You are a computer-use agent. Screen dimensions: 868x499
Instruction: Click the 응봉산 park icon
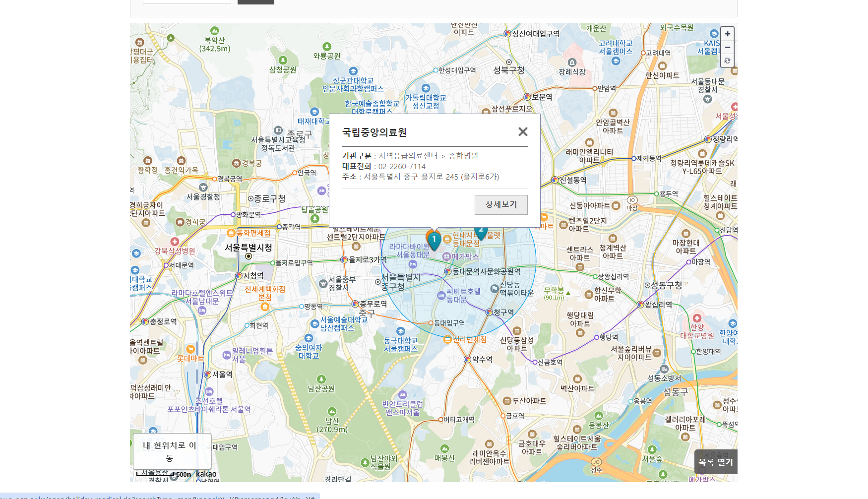coord(599,416)
